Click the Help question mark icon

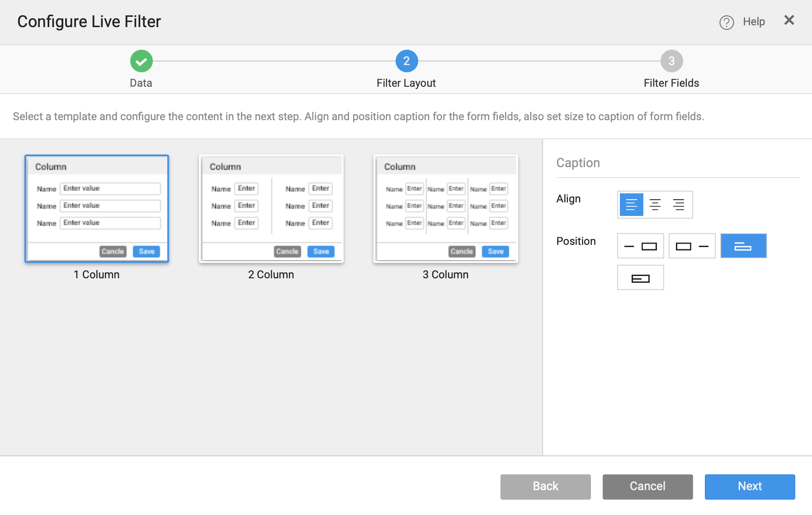[x=727, y=22]
